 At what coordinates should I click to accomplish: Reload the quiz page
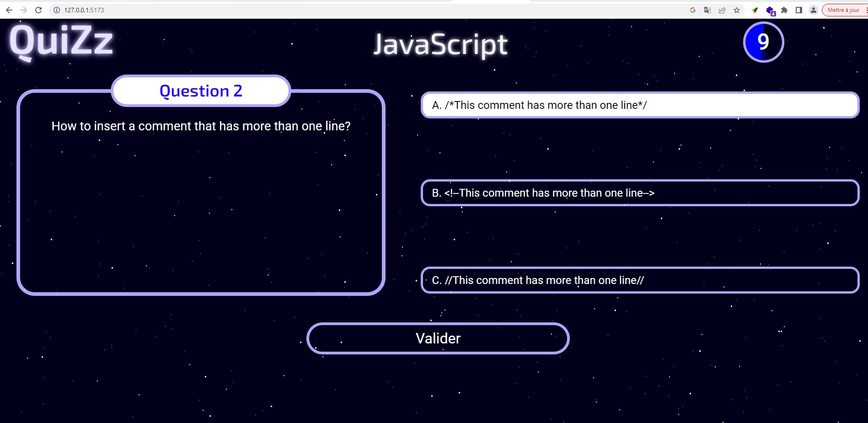pos(38,9)
